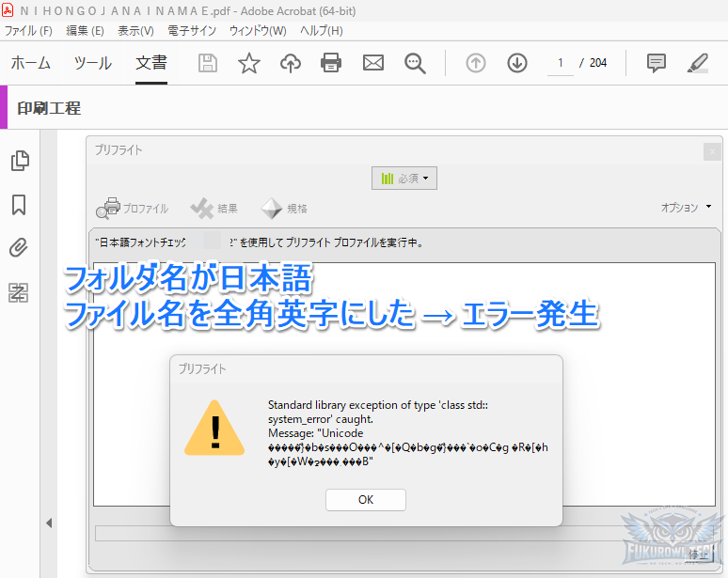The image size is (728, 578).
Task: Open text search magnifier icon
Action: (x=415, y=63)
